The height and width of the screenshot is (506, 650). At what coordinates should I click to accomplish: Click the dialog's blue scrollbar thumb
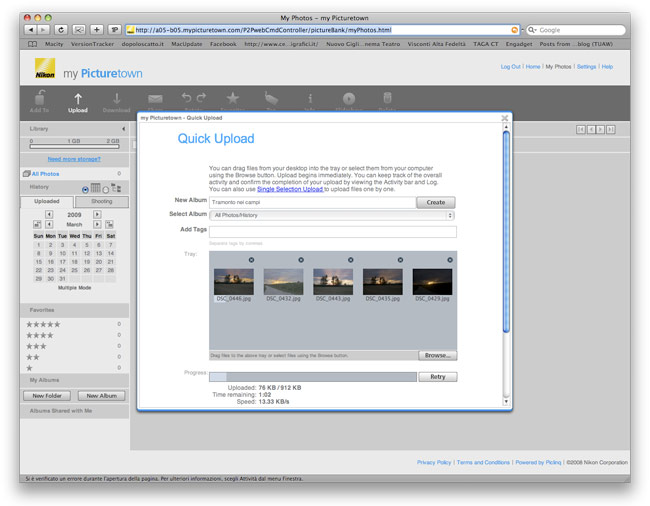coord(506,232)
